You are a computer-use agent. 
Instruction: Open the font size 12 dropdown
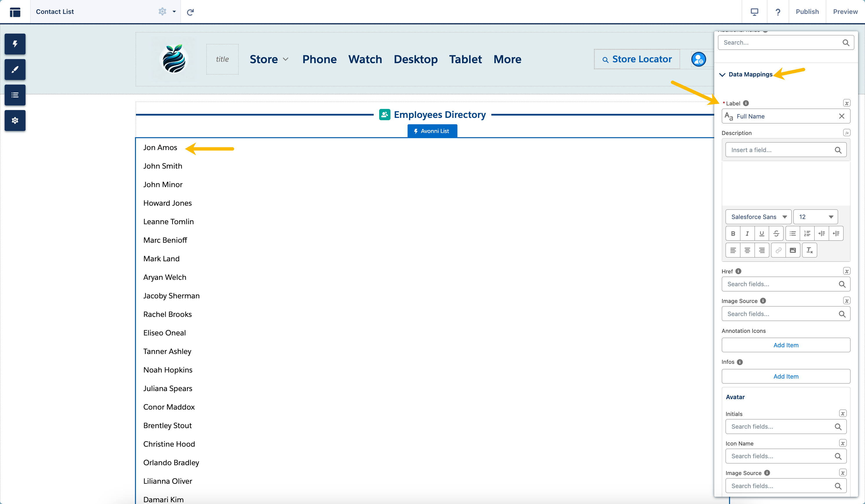815,217
